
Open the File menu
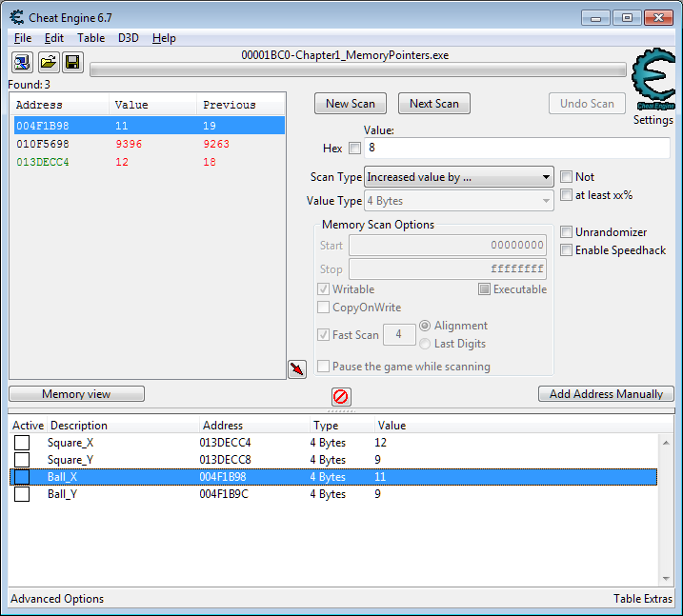23,38
